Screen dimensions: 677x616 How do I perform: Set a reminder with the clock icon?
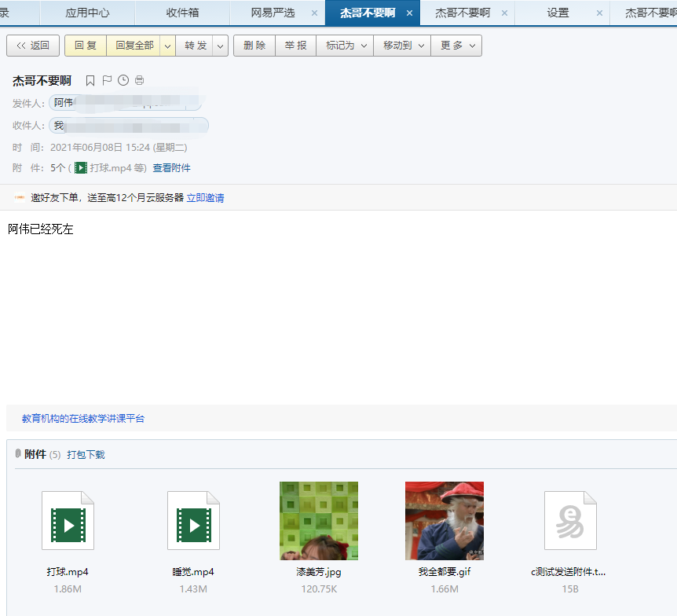pyautogui.click(x=123, y=80)
